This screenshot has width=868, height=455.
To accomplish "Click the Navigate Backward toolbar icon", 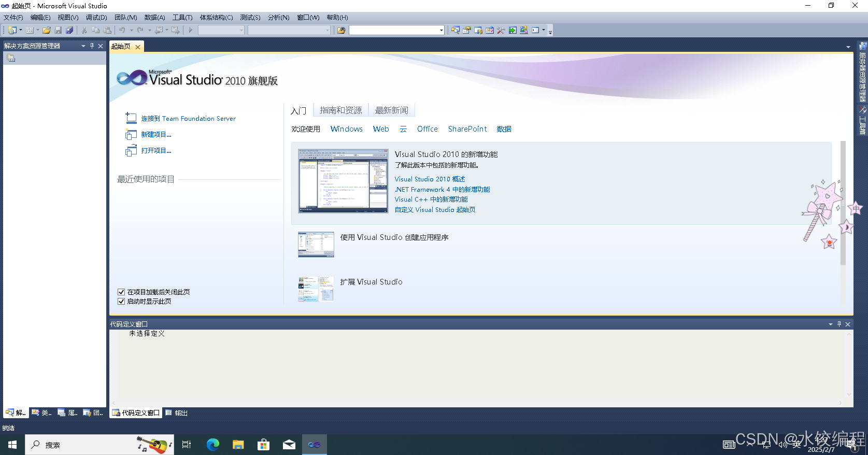I will pos(159,30).
